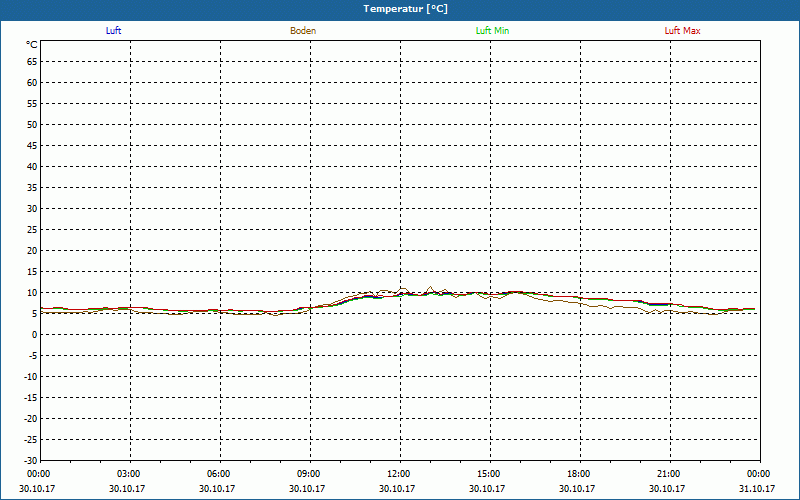
Task: Click the 06:00 time axis label
Action: (218, 474)
